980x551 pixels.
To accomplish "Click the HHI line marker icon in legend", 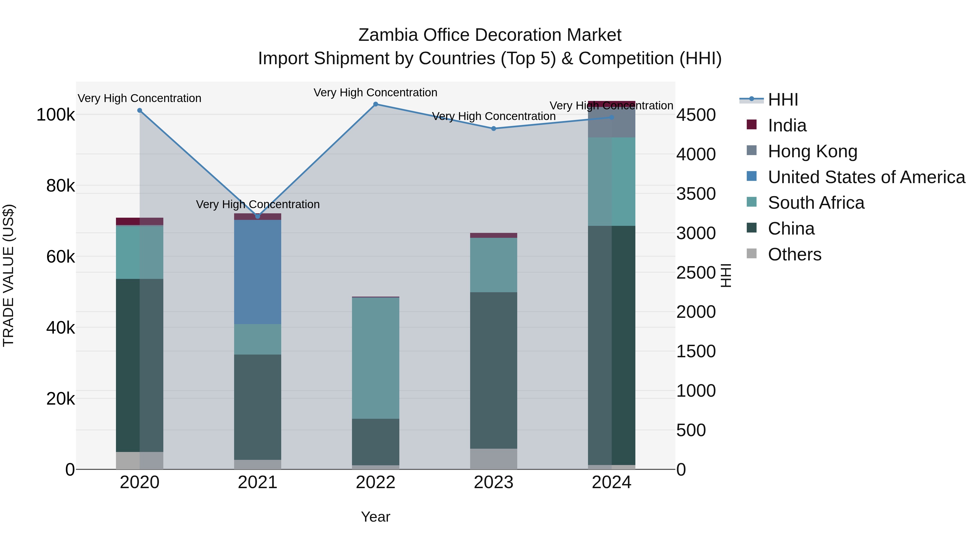I will 751,99.
